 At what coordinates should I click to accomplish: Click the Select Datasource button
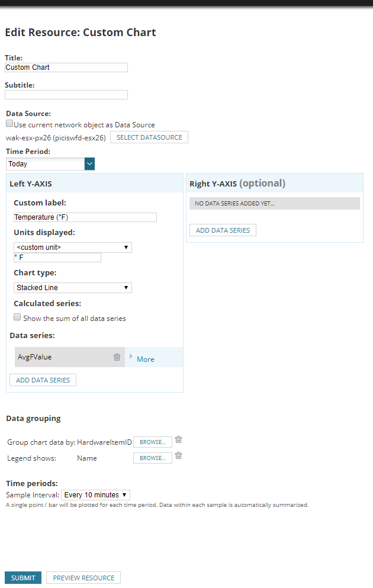point(149,137)
